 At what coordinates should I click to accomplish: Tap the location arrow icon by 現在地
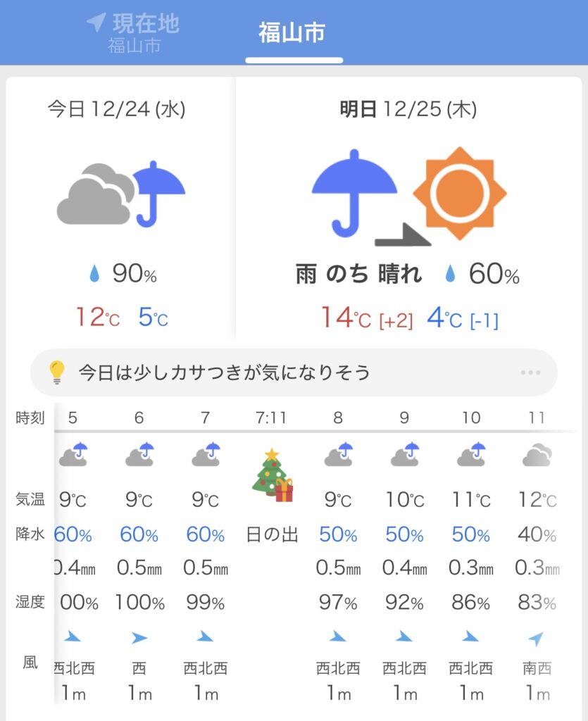(96, 23)
